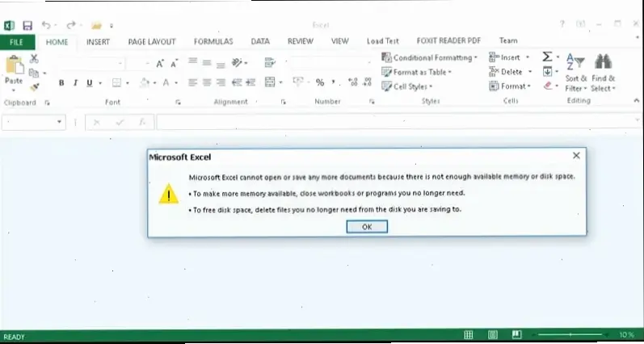The height and width of the screenshot is (344, 644).
Task: Switch to the INSERT tab
Action: pyautogui.click(x=98, y=42)
